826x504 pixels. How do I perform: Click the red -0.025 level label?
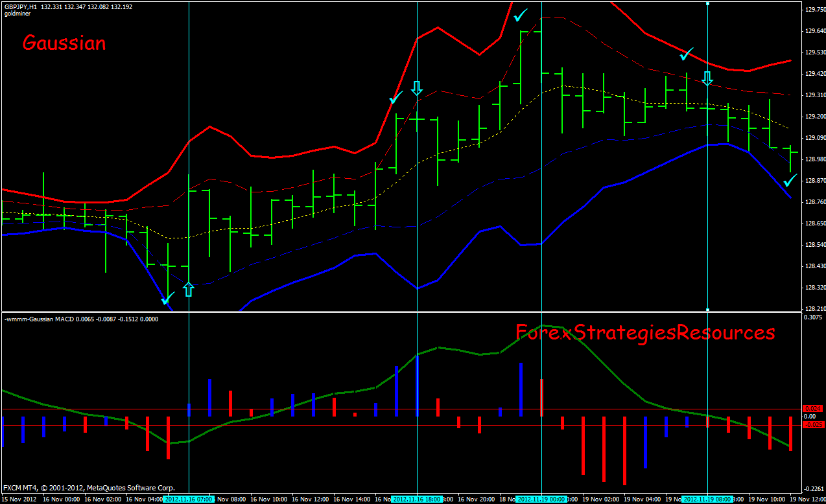click(813, 425)
